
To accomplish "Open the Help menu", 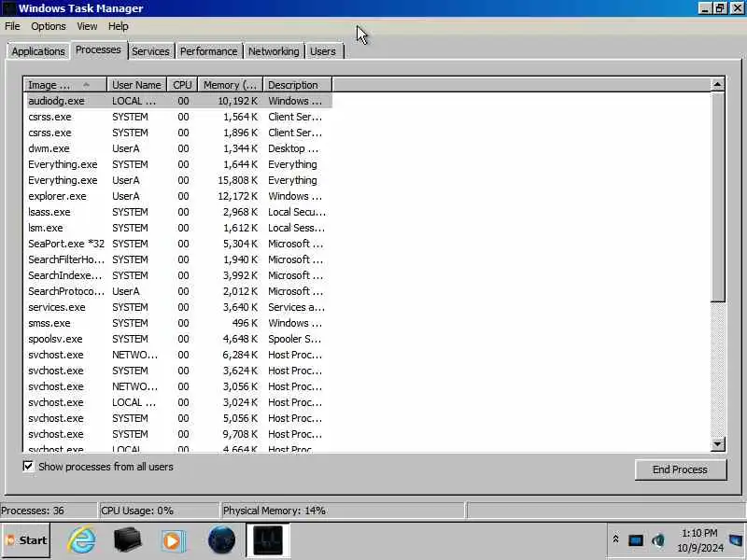I will pos(119,26).
